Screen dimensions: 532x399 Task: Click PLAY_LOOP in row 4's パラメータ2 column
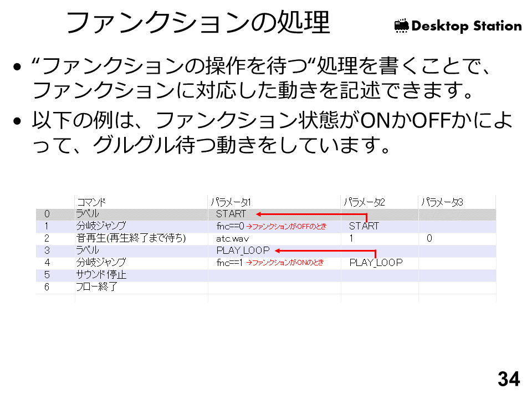[x=376, y=263]
